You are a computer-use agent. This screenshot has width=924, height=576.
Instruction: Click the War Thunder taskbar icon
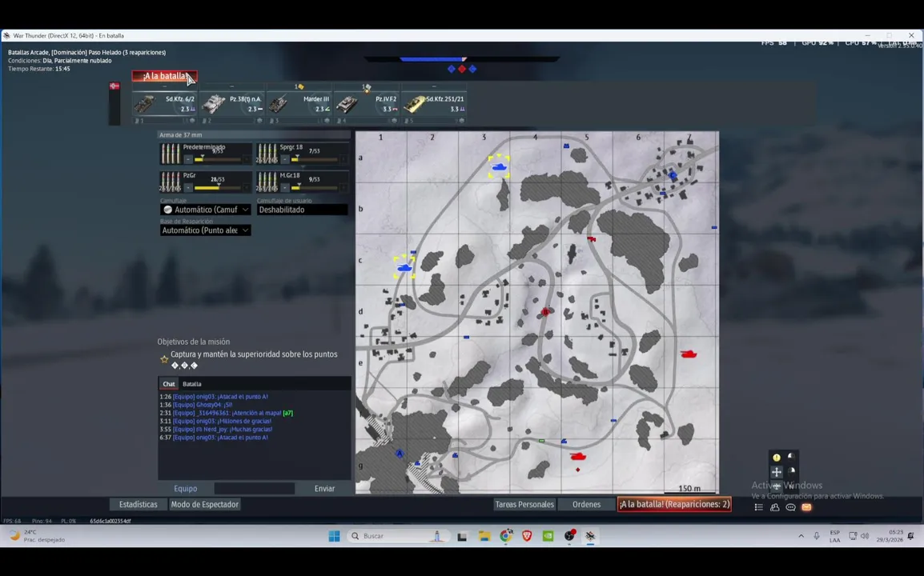pos(590,536)
